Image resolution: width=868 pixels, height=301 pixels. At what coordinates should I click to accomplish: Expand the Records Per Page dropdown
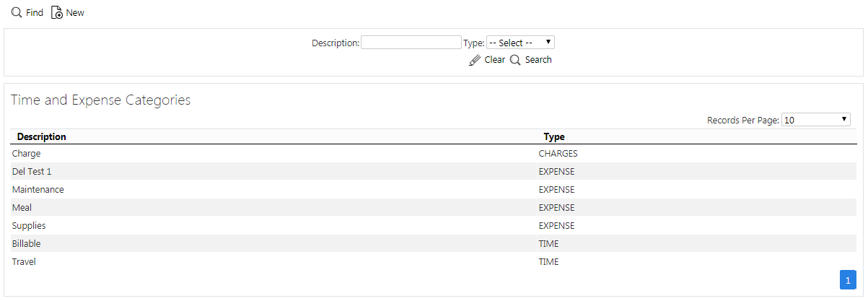click(816, 120)
